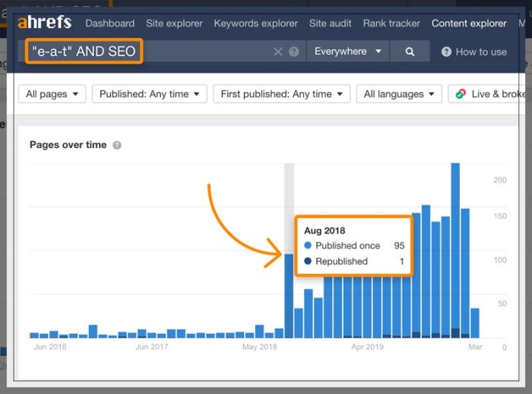
Task: Open Pages over time info icon
Action: [117, 145]
